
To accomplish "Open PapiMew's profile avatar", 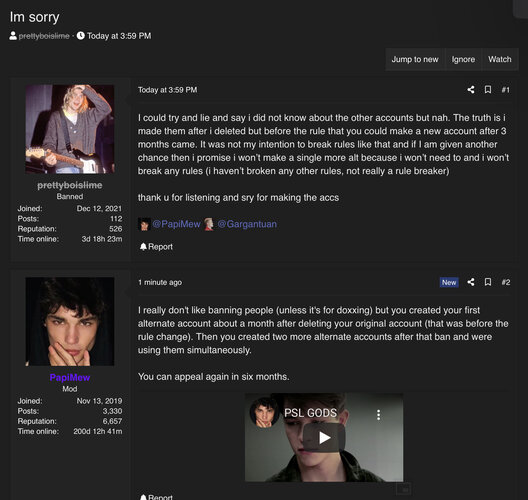I will 70,322.
